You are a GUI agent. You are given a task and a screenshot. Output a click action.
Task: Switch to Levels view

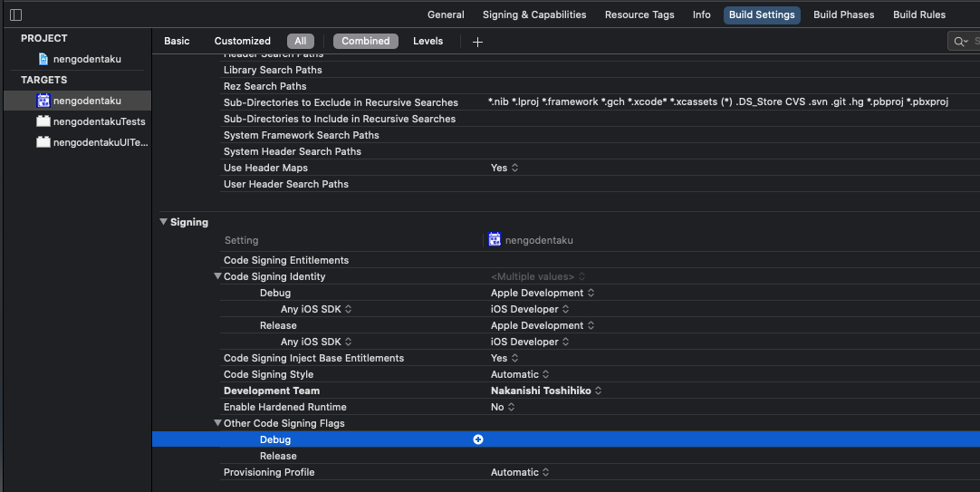coord(428,41)
